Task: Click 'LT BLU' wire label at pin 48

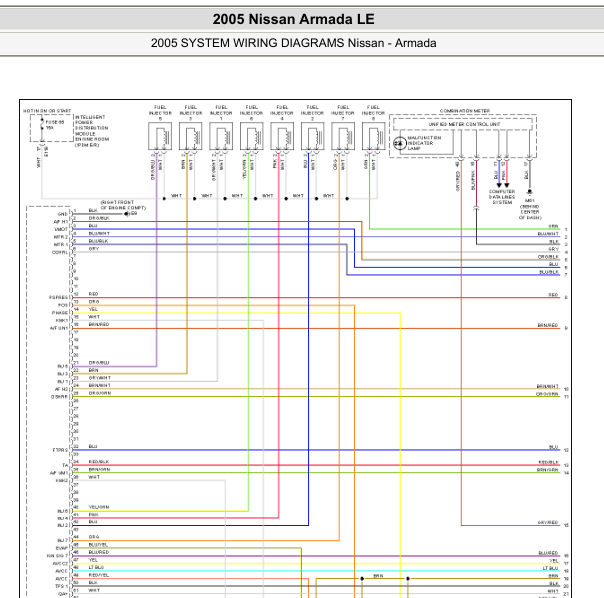Action: pyautogui.click(x=96, y=568)
